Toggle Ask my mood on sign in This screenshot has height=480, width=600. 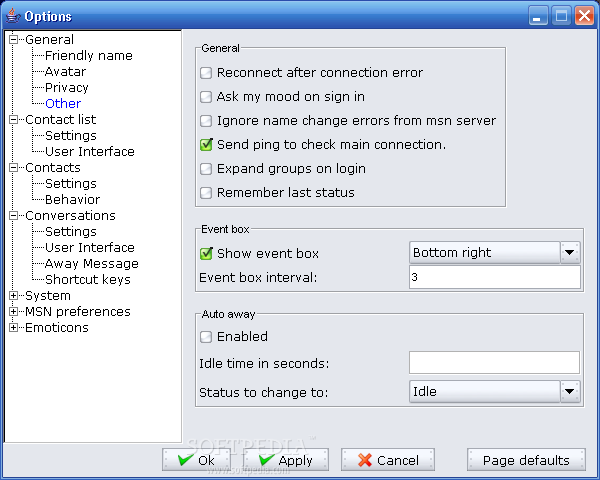pos(206,97)
